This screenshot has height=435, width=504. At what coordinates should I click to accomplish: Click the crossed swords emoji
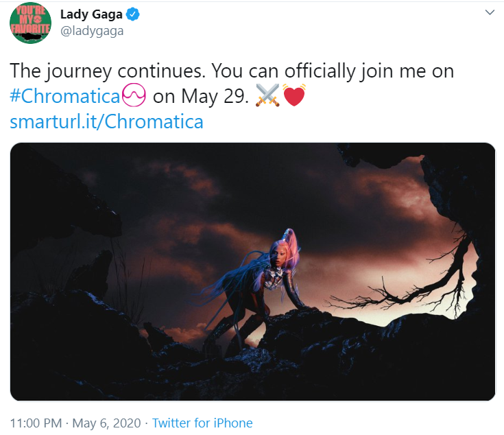pos(266,95)
